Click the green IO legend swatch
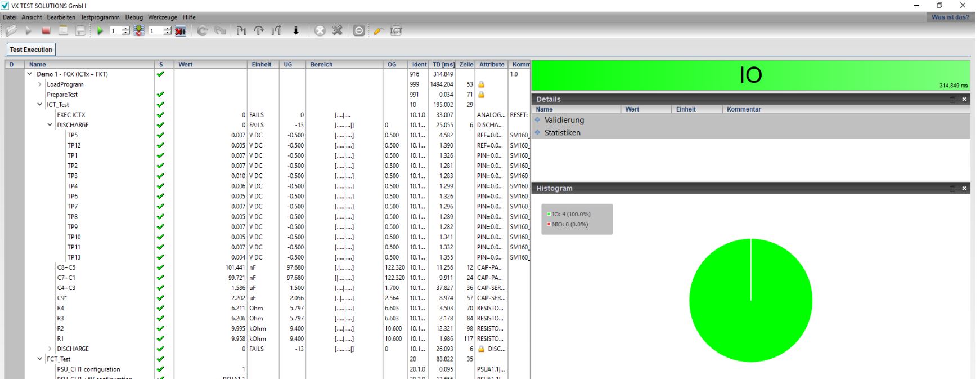Viewport: 980px width, 379px height. point(549,215)
